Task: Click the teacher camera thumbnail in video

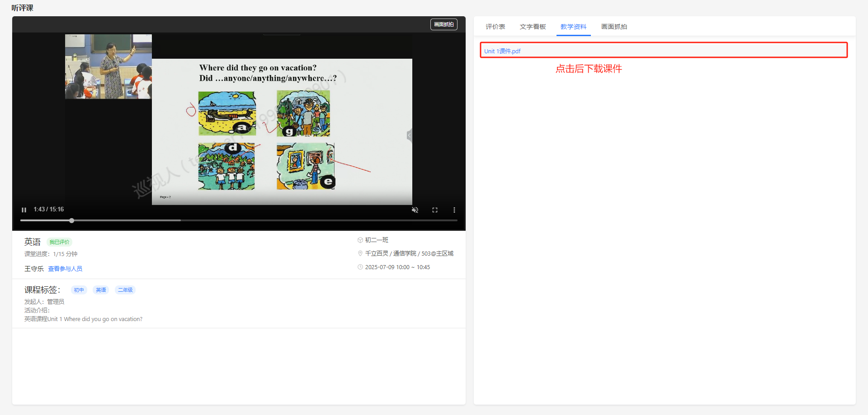Action: tap(108, 66)
